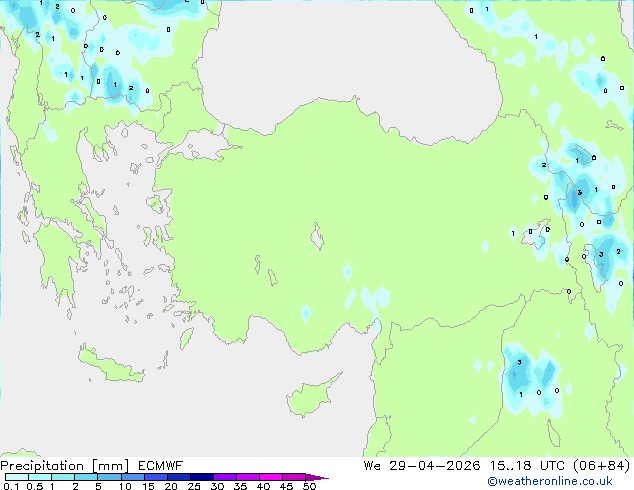This screenshot has height=490, width=634.
Task: Click the 25–30 mm dark navy legend box
Action: click(x=202, y=477)
